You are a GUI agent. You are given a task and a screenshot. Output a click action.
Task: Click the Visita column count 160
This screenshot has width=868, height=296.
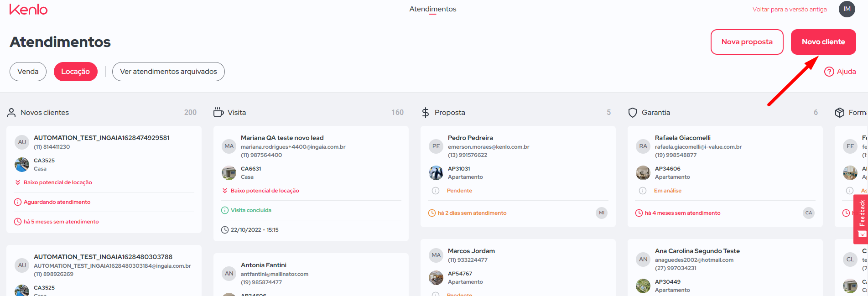tap(397, 113)
